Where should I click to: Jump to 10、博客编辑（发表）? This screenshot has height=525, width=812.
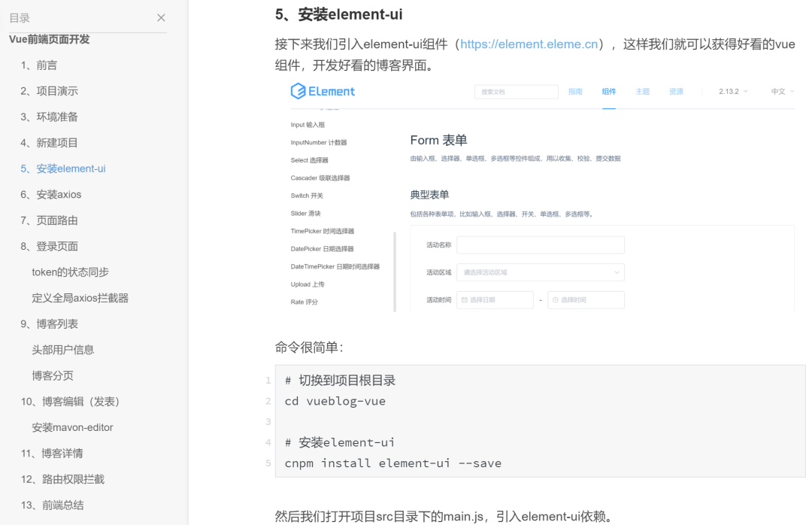tap(71, 402)
